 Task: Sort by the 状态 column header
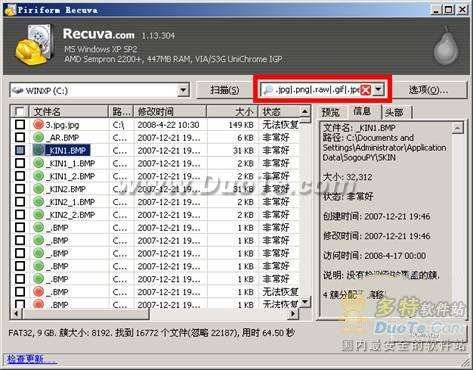point(279,111)
